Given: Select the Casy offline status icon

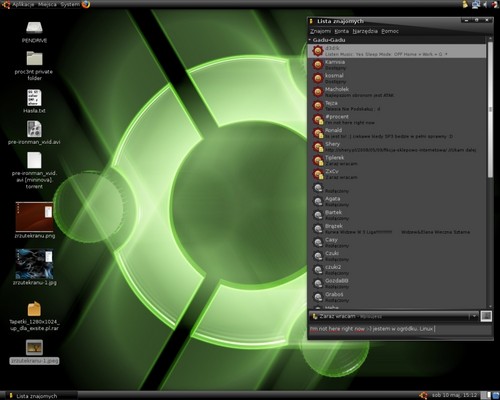Looking at the screenshot, I should (x=318, y=242).
